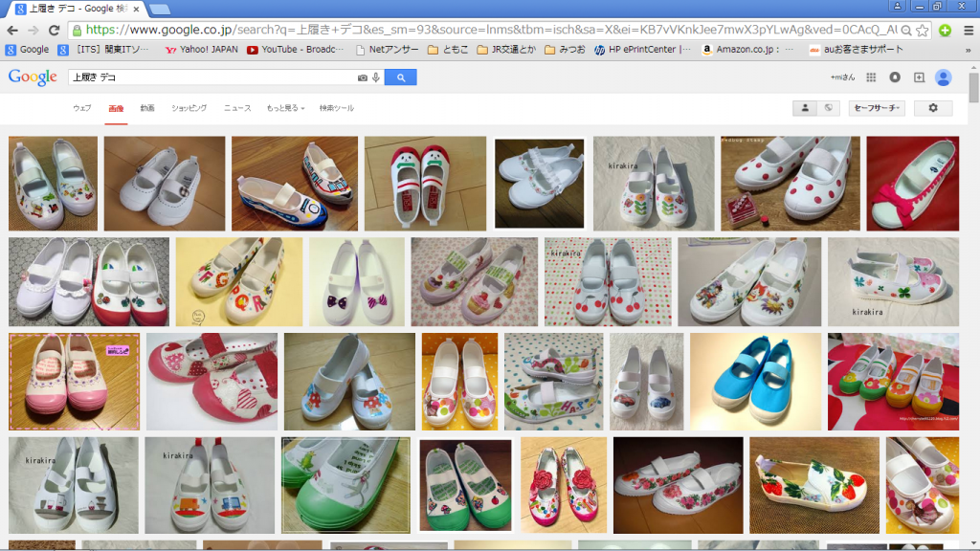Expand the ともこ bookmarks folder

coord(448,50)
